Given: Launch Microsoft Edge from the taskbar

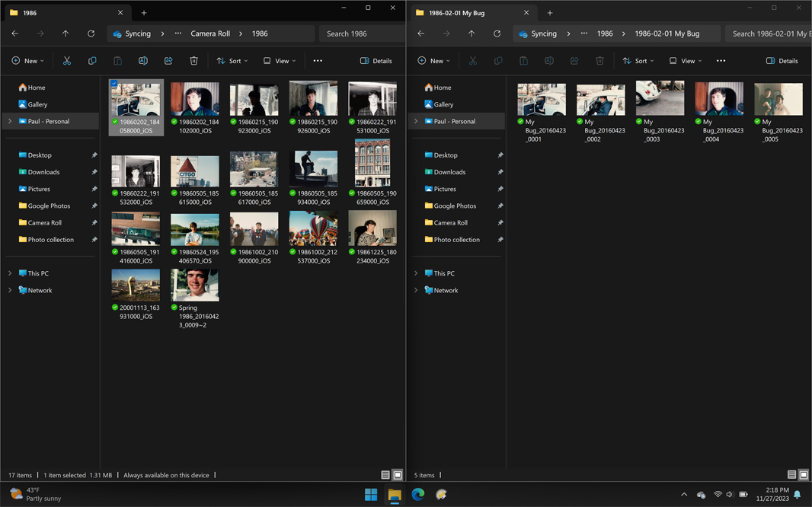Looking at the screenshot, I should (x=417, y=495).
